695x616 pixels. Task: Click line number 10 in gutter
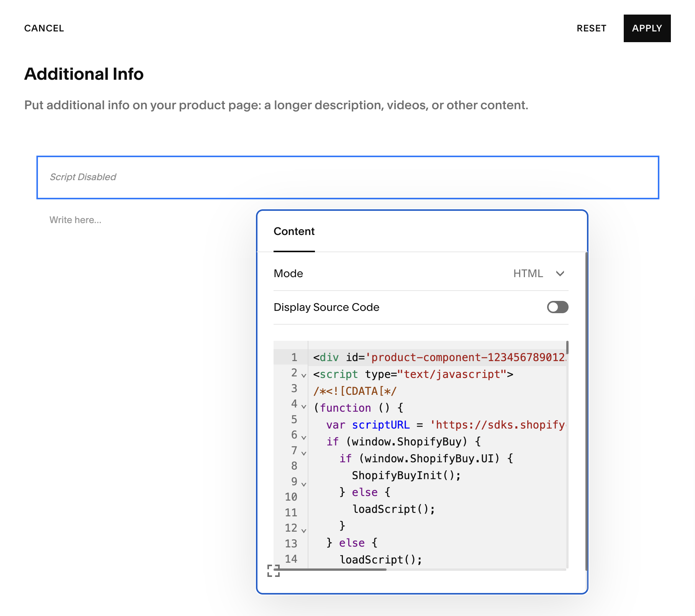tap(291, 497)
